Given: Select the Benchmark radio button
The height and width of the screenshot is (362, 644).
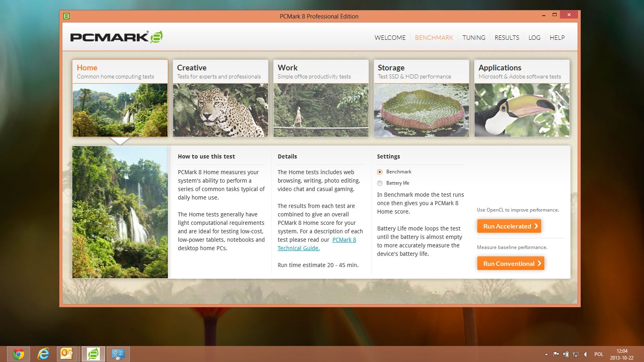Looking at the screenshot, I should click(380, 172).
